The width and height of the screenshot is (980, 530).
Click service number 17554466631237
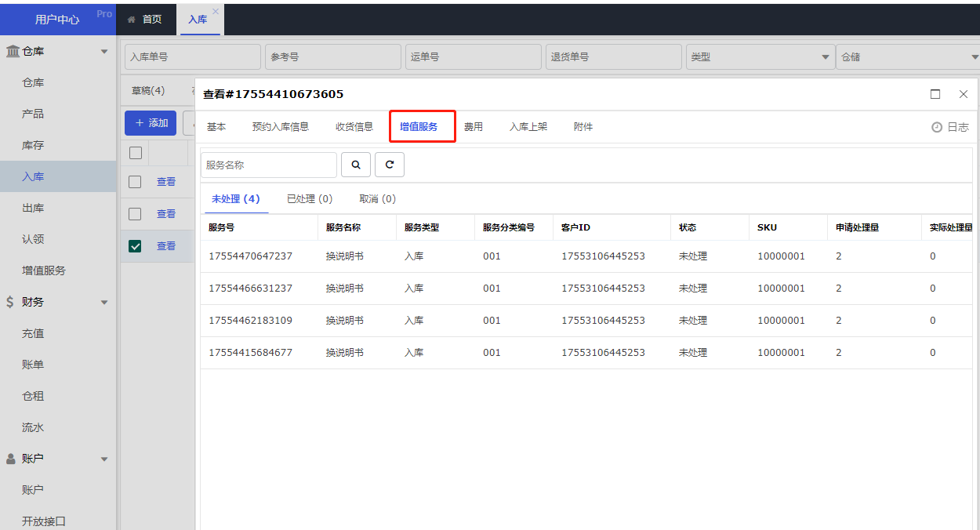tap(250, 289)
